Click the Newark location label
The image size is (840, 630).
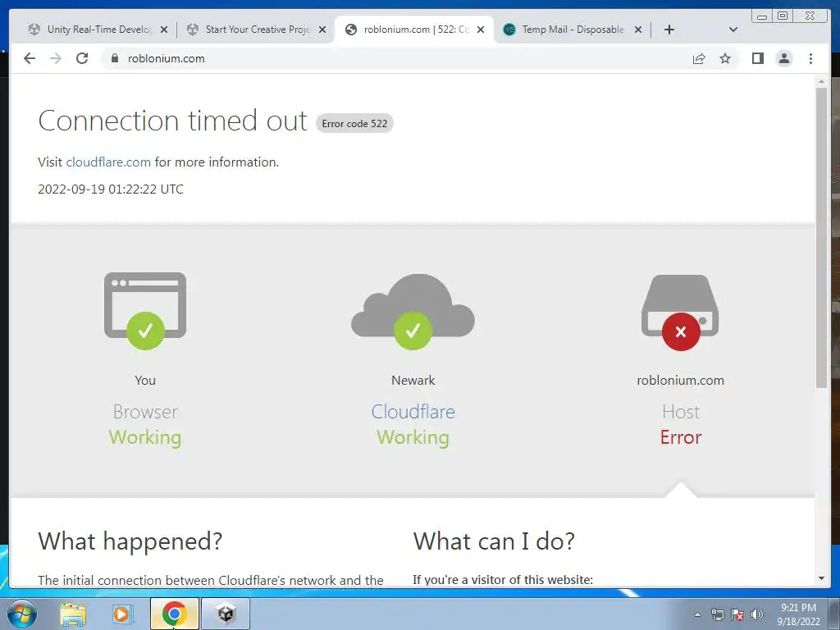[413, 381]
